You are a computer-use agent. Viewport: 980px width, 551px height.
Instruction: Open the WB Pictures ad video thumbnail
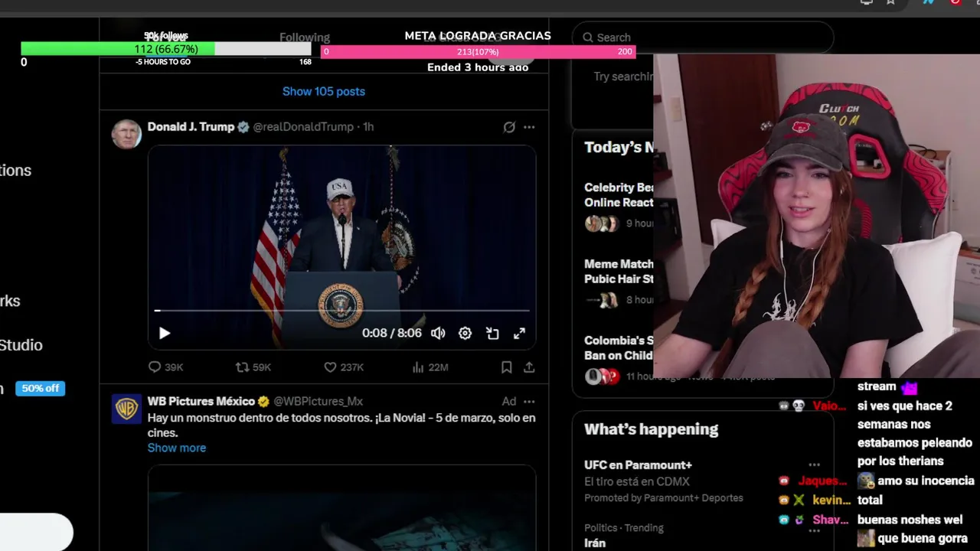(x=341, y=508)
